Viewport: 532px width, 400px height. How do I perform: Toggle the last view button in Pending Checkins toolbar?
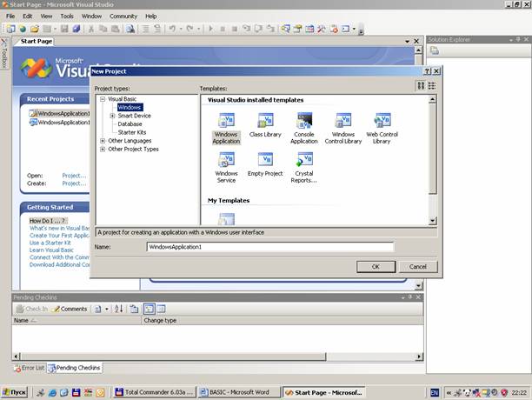pos(161,309)
